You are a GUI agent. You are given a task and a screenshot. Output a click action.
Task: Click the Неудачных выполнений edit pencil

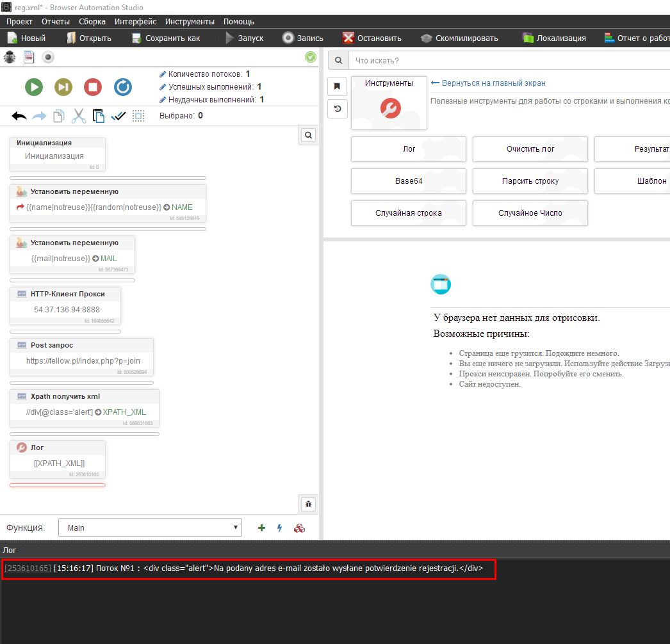[162, 100]
